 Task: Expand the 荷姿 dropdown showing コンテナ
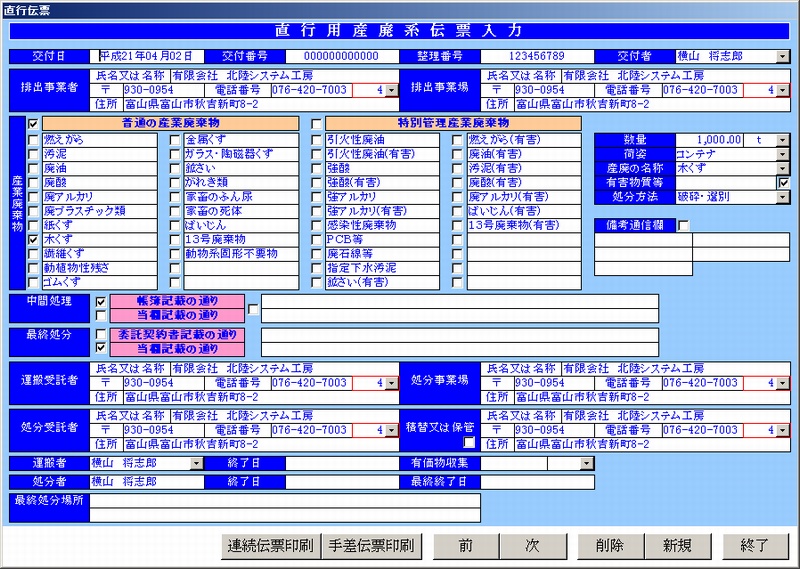pyautogui.click(x=782, y=155)
